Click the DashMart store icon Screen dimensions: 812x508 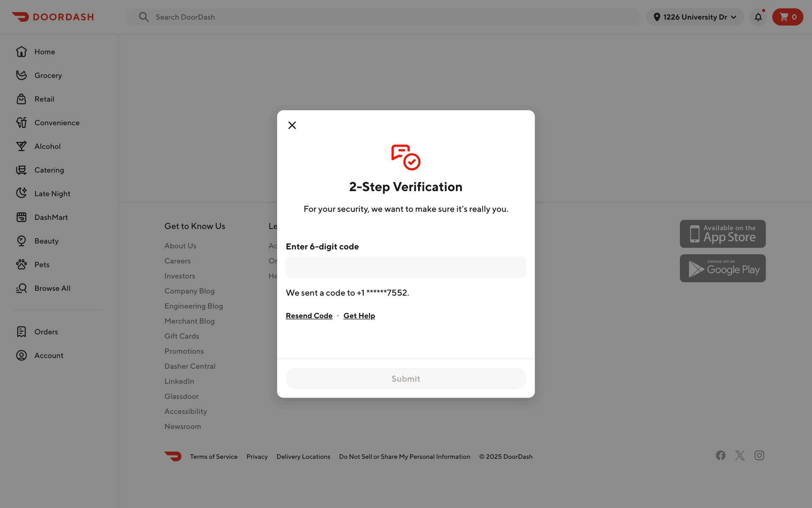(22, 217)
